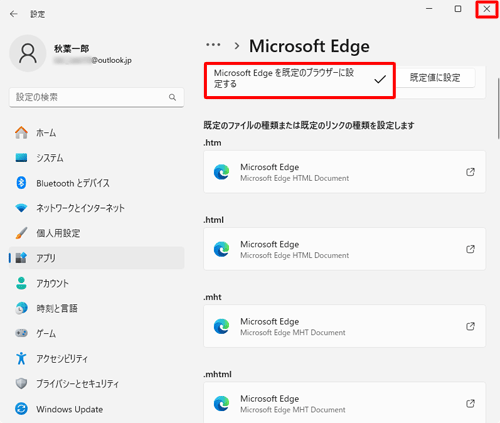Open プライバシーとセキュリティ settings
Viewport: 500px width, 423px height.
[97, 384]
